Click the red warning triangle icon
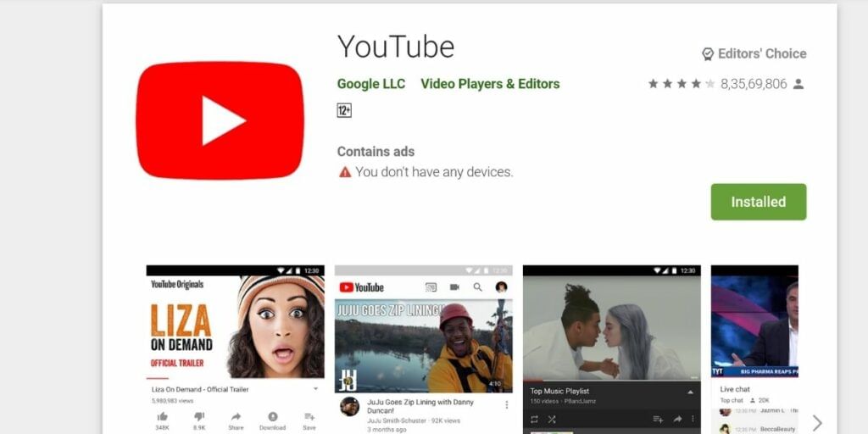This screenshot has width=868, height=434. (345, 172)
